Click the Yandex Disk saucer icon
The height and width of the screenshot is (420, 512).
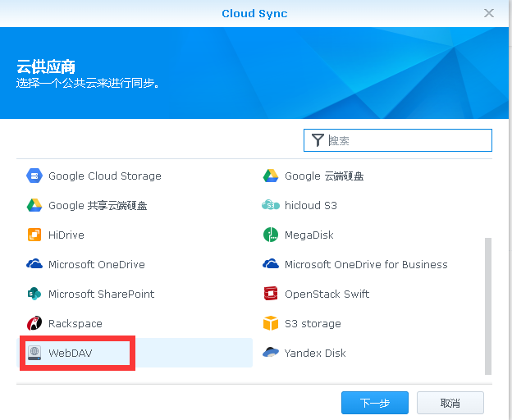point(271,353)
